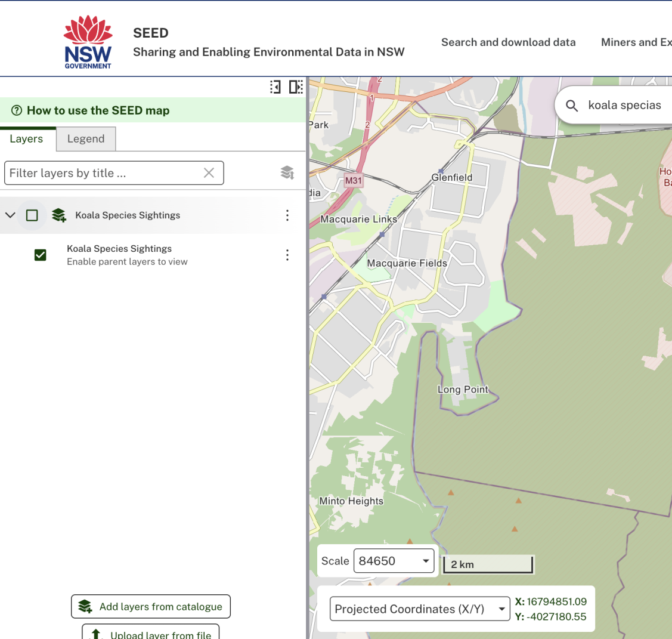Open the options menu for the Koala Species Sightings group
672x639 pixels.
pyautogui.click(x=287, y=215)
